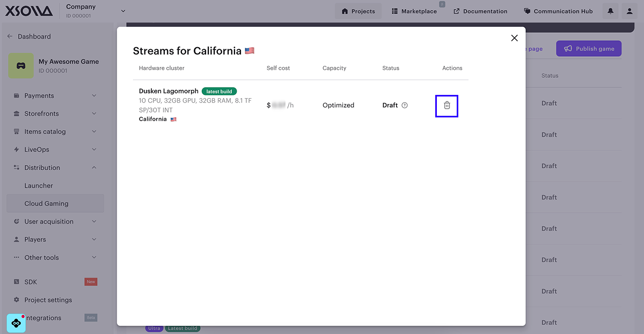
Task: Select Launcher in the sidebar
Action: click(x=39, y=185)
